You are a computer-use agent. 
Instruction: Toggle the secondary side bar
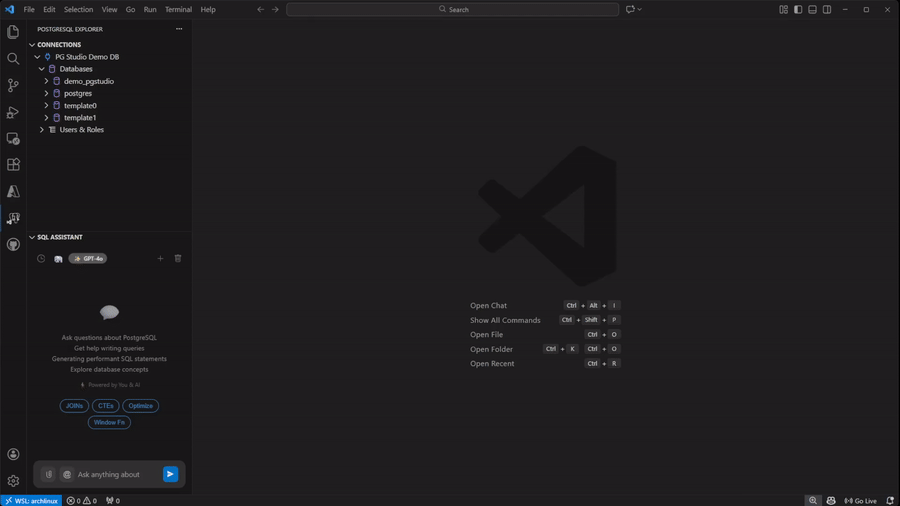[x=827, y=10]
